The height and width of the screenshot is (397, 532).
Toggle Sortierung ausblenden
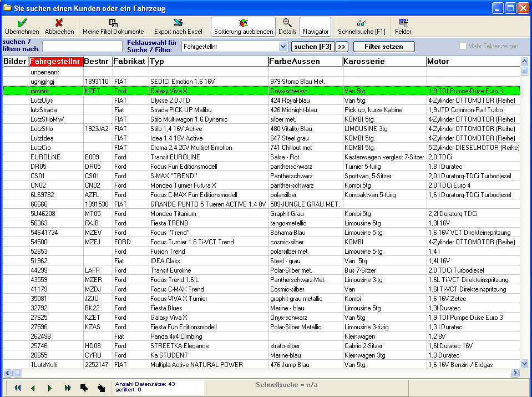click(x=244, y=27)
